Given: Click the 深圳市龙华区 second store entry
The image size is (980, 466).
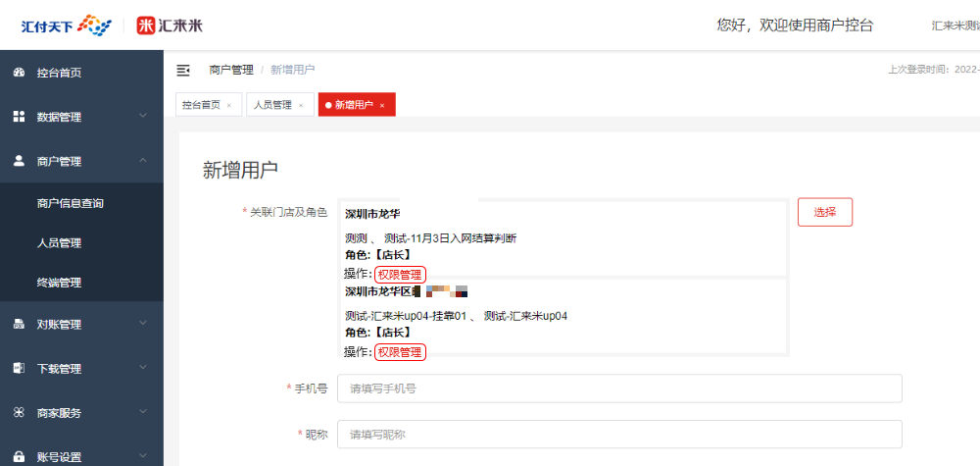Looking at the screenshot, I should 378,291.
